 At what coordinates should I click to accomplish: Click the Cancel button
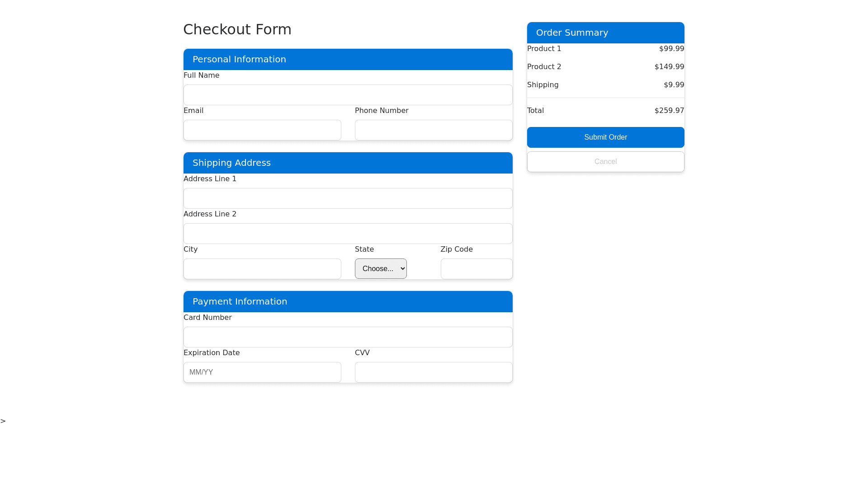(605, 162)
